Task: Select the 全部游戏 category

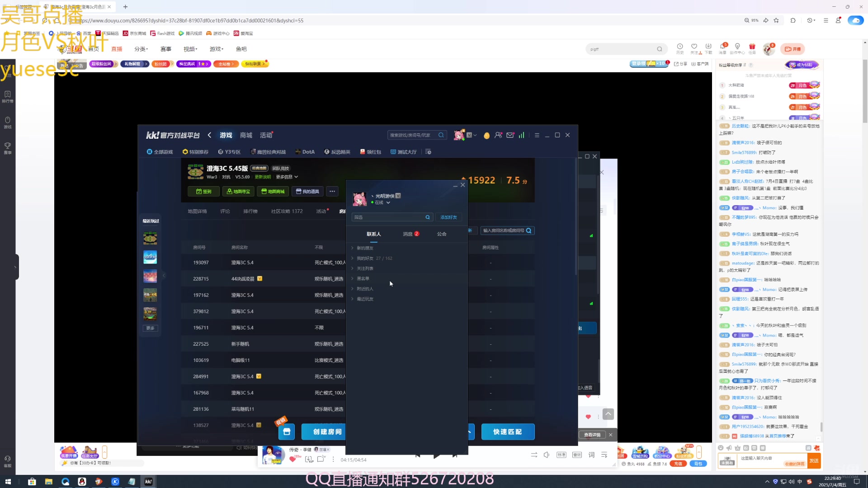Action: (x=160, y=152)
